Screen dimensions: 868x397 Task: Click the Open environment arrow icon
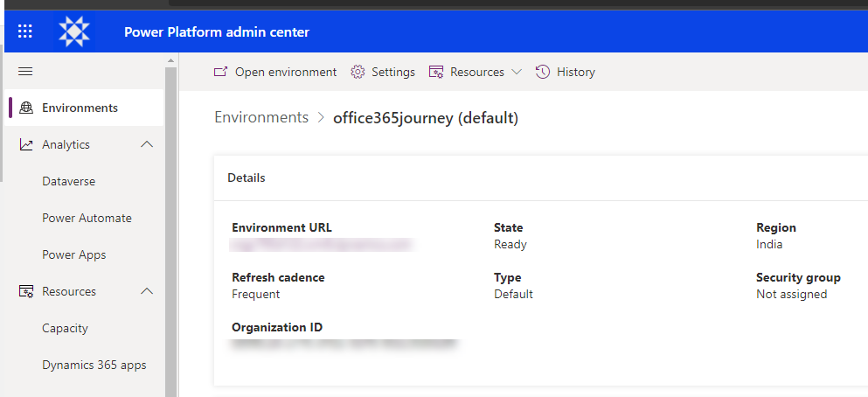pos(220,72)
